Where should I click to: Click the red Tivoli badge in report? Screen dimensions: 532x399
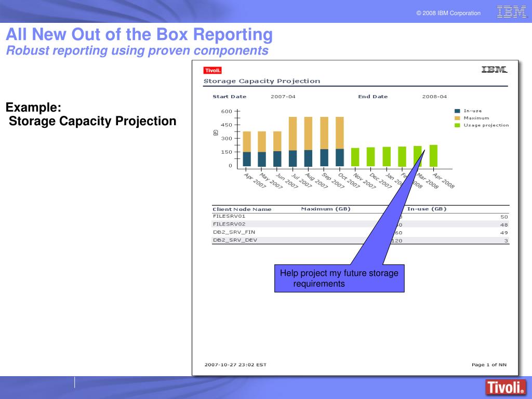point(213,70)
